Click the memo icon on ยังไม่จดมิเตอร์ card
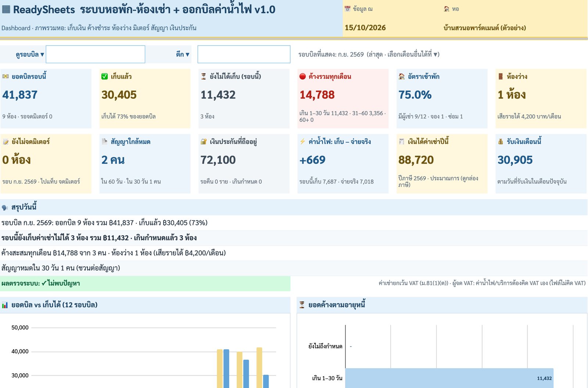This screenshot has width=588, height=388. pos(6,142)
